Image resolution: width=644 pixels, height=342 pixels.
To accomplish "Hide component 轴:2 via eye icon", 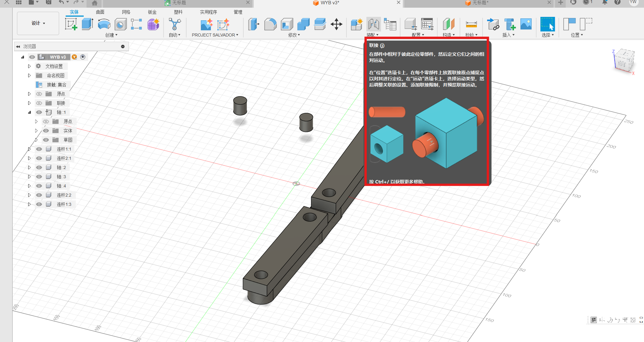I will tap(39, 167).
